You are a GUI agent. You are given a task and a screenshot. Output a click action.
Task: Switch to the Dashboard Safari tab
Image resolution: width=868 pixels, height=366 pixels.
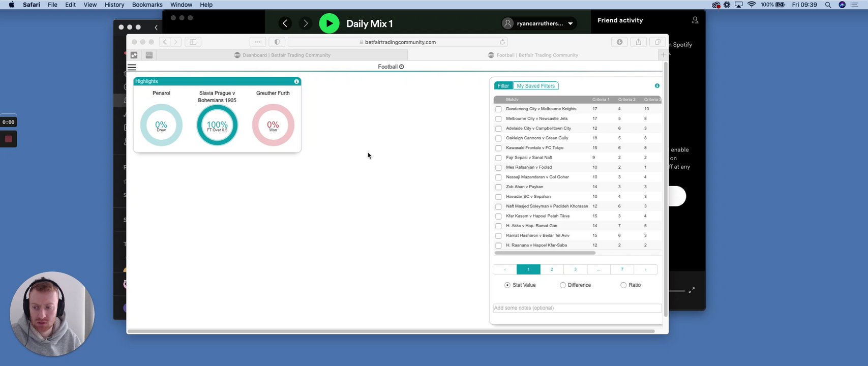[282, 55]
